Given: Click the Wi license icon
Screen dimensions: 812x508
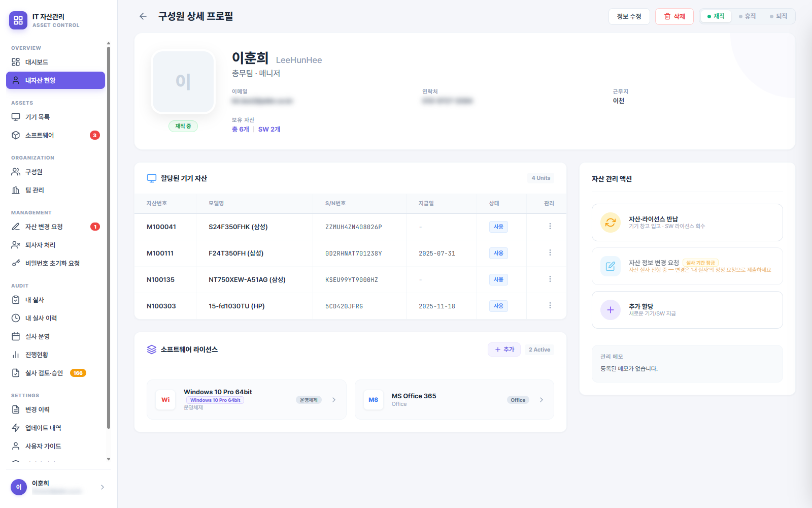Looking at the screenshot, I should (165, 400).
